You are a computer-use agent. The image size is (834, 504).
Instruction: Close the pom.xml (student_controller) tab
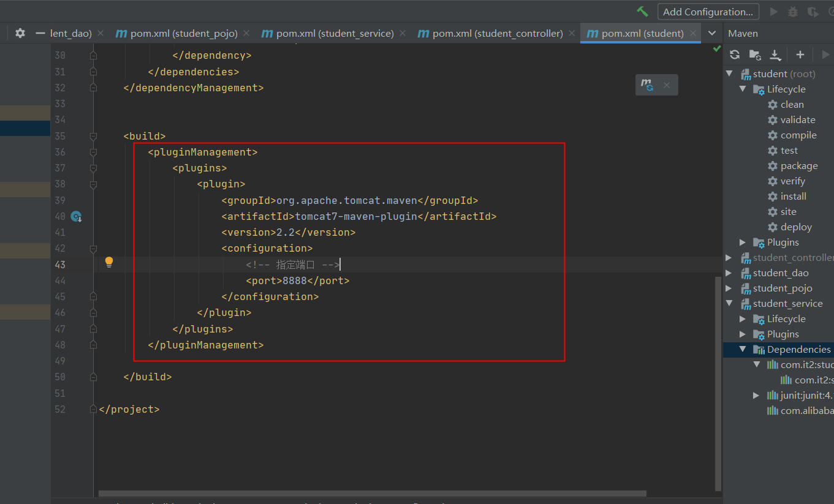point(571,33)
